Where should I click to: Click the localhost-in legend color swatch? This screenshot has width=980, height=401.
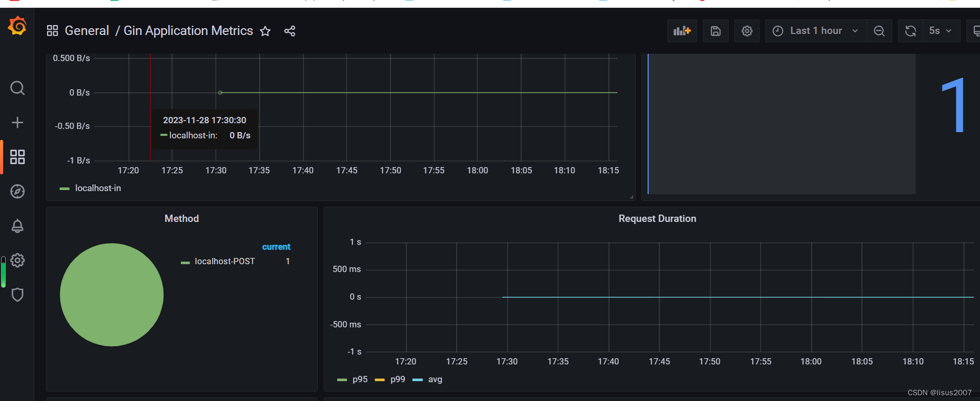65,188
